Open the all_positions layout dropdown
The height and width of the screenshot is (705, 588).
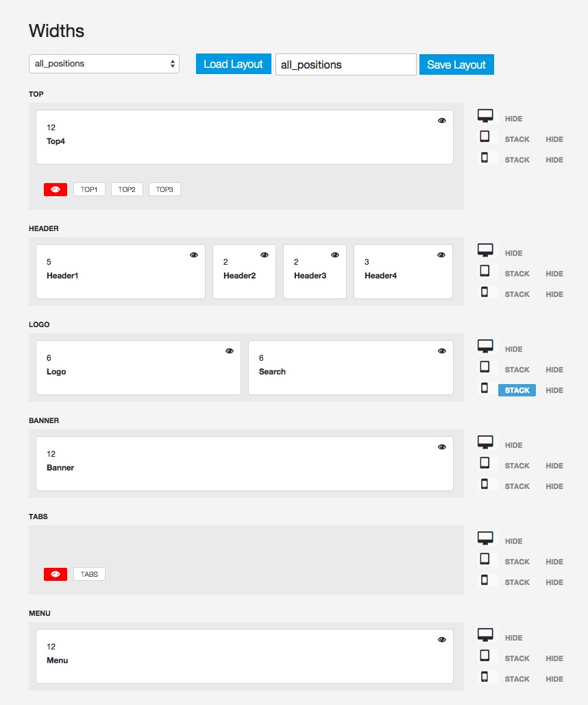point(104,64)
